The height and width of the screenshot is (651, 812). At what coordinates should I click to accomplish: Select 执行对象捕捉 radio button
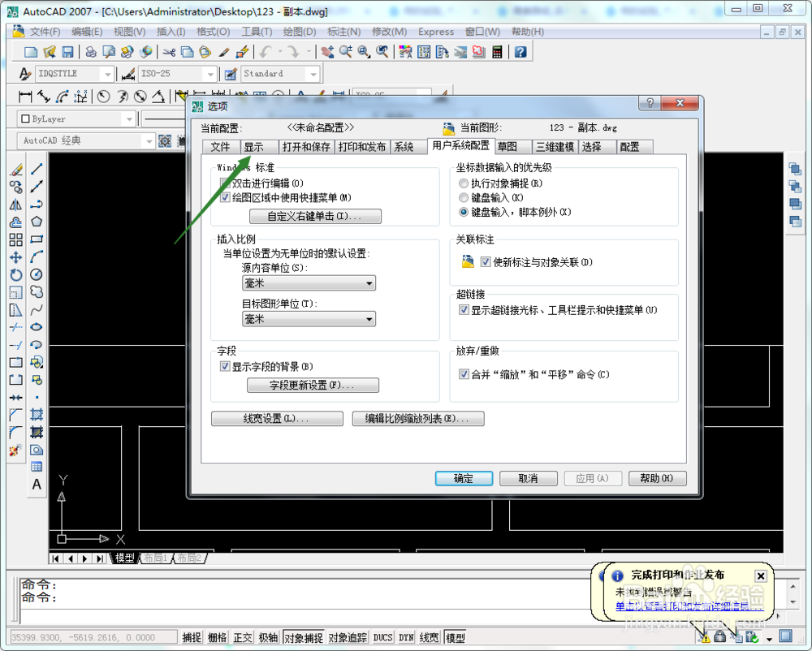[x=464, y=183]
